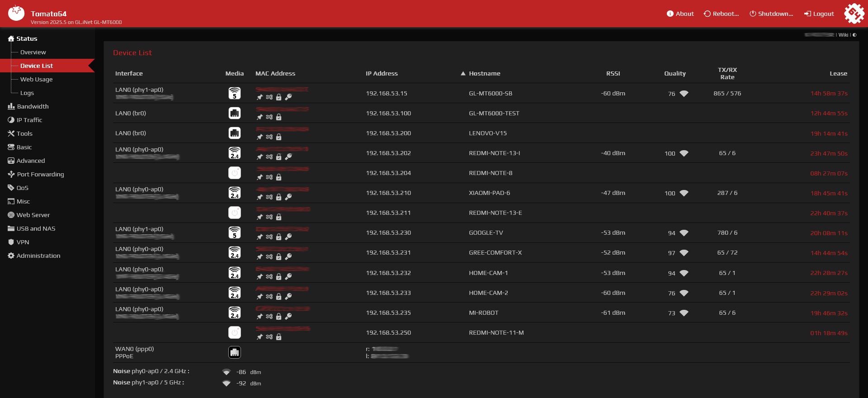Expand the Advanced menu
This screenshot has height=398, width=868.
pos(26,161)
